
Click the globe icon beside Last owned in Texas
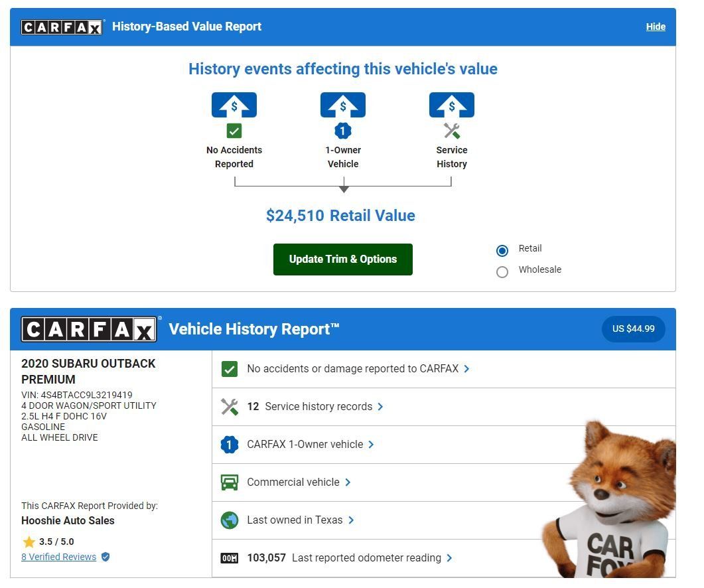click(x=230, y=520)
